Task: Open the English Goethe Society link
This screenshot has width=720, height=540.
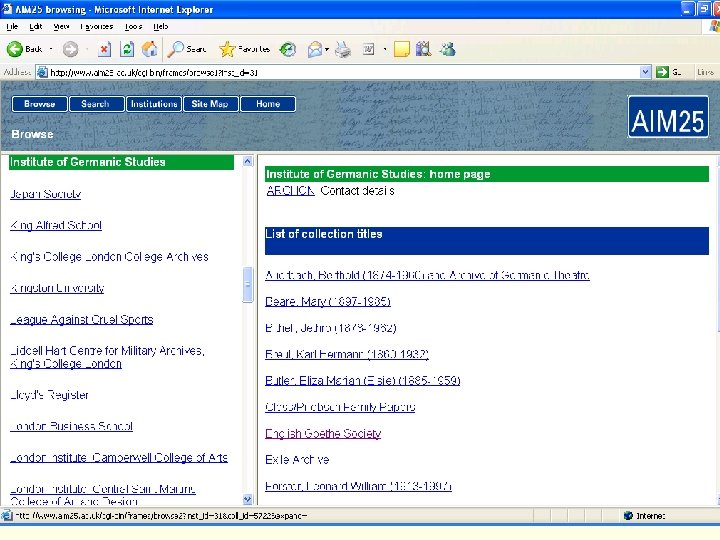Action: coord(323,433)
